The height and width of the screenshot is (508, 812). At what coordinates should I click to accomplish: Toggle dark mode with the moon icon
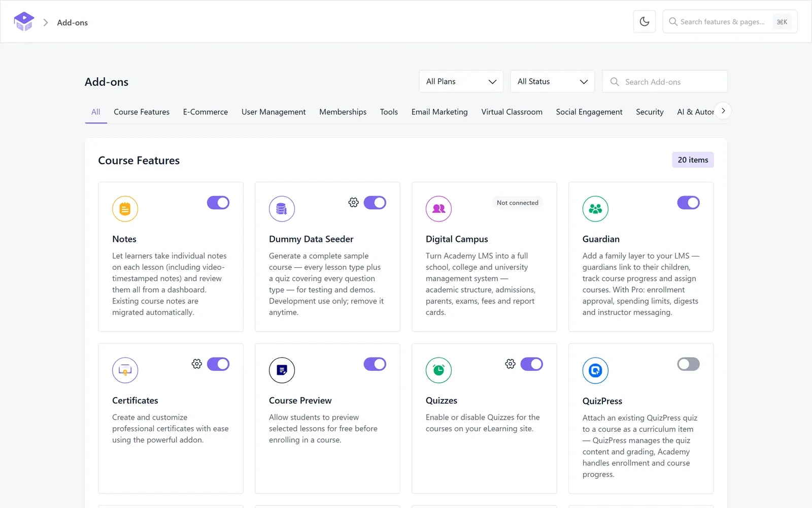pyautogui.click(x=645, y=21)
